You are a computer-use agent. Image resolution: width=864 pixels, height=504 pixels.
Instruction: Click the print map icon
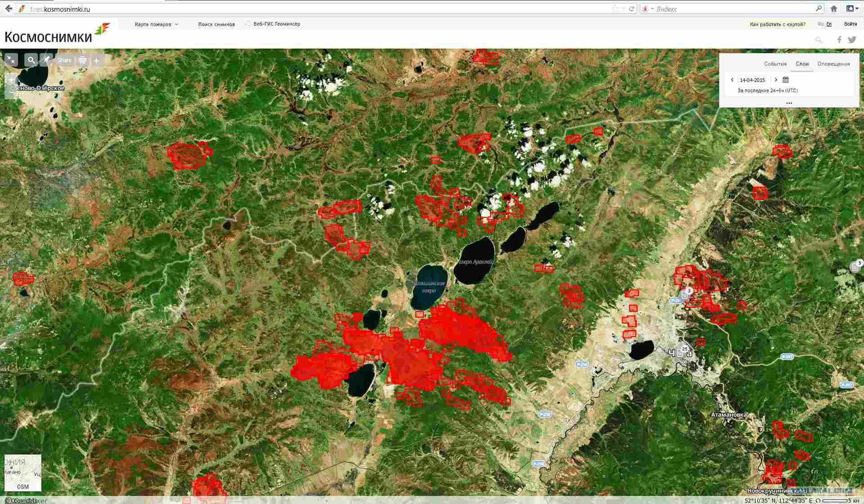click(82, 60)
